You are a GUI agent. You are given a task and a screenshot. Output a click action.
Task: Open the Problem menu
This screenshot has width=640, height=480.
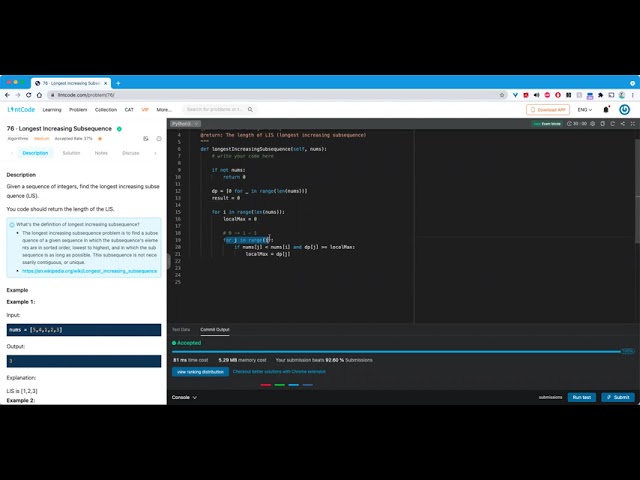click(78, 110)
